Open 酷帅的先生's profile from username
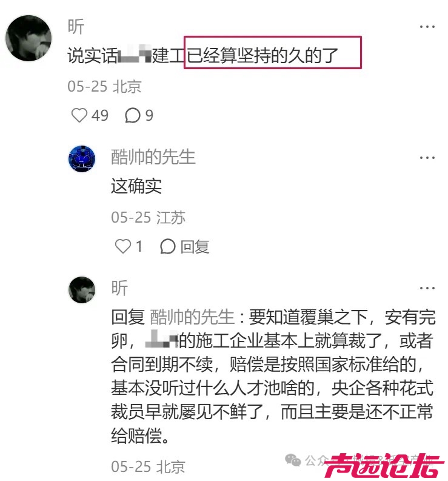The width and height of the screenshot is (448, 481). 153,157
